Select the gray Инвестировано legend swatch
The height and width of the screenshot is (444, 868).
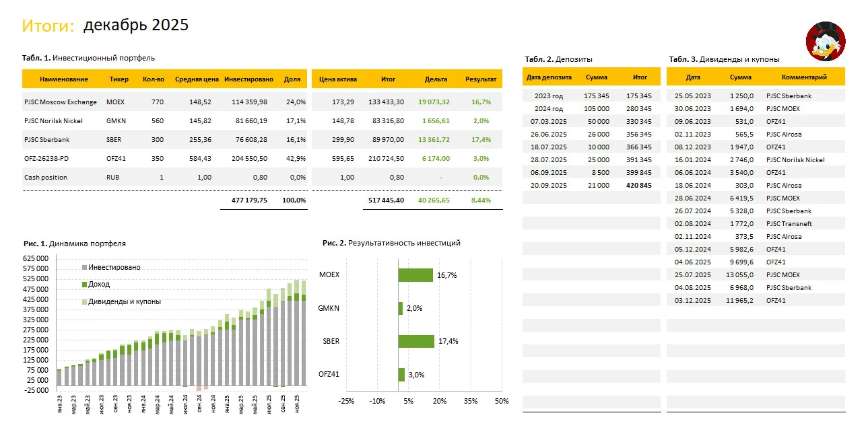coord(84,267)
